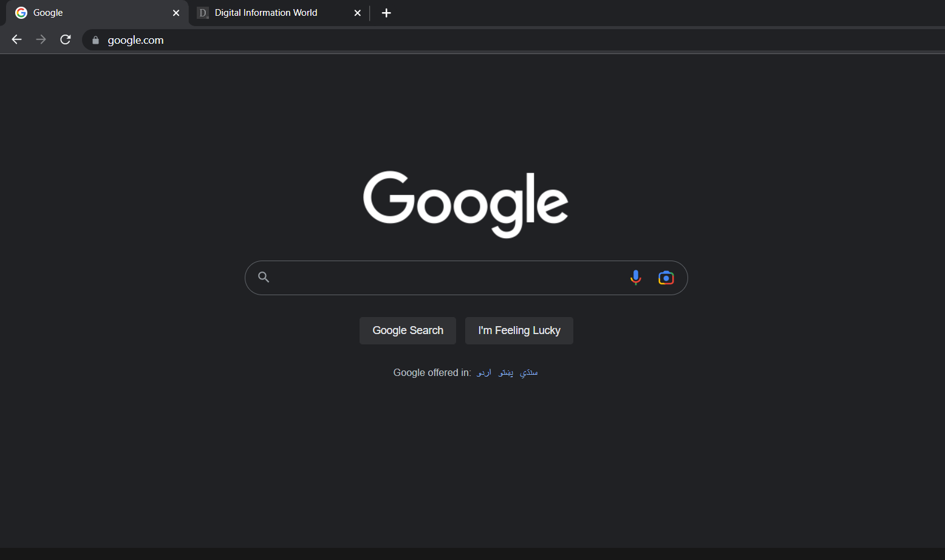Open search by image camera icon
The image size is (945, 560).
tap(666, 278)
